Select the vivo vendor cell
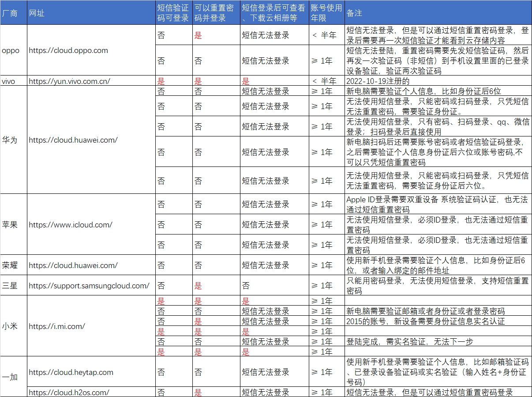This screenshot has width=532, height=397. (x=13, y=81)
